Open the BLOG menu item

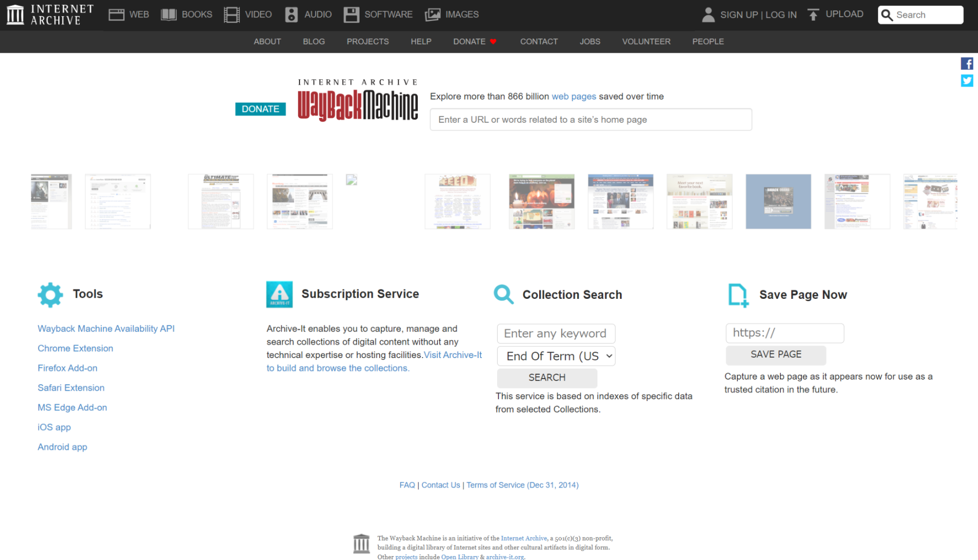(x=314, y=42)
